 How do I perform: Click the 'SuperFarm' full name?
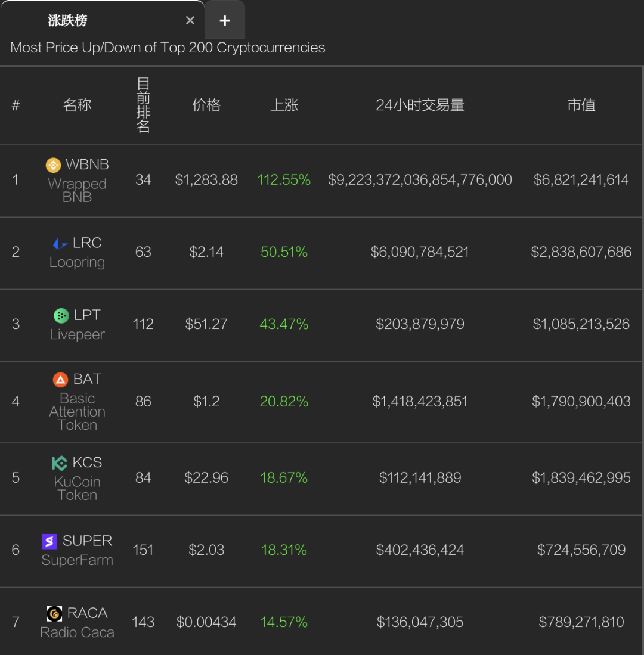(x=78, y=560)
